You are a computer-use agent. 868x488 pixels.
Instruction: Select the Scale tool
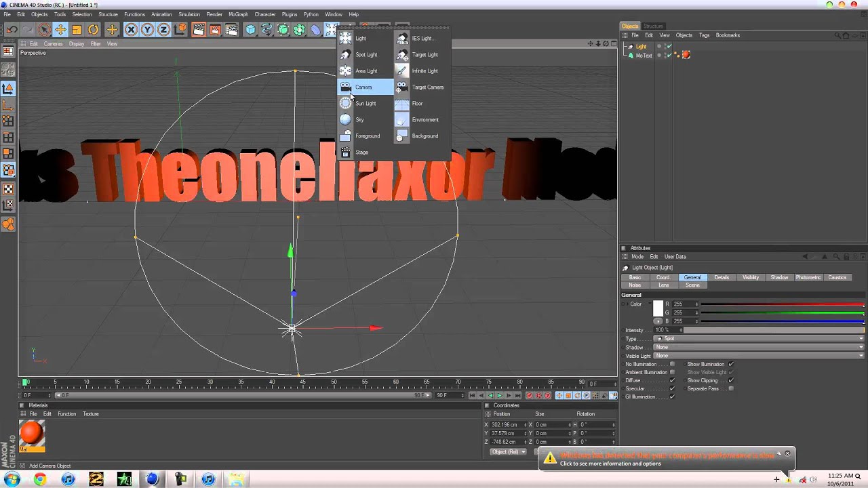coord(77,29)
